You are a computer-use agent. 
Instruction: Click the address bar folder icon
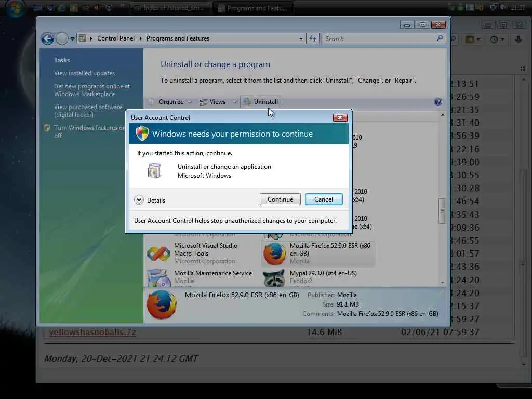[x=82, y=38]
